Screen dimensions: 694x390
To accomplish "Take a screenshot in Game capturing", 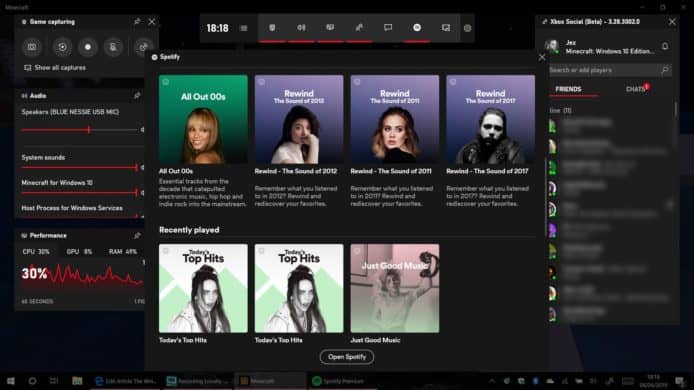I will tap(32, 47).
